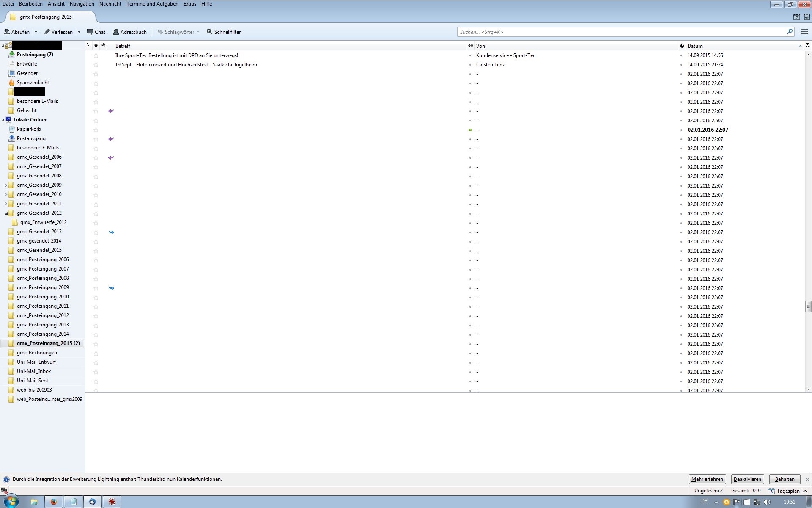Click the Deaktivieren button
The width and height of the screenshot is (812, 508).
coord(747,479)
